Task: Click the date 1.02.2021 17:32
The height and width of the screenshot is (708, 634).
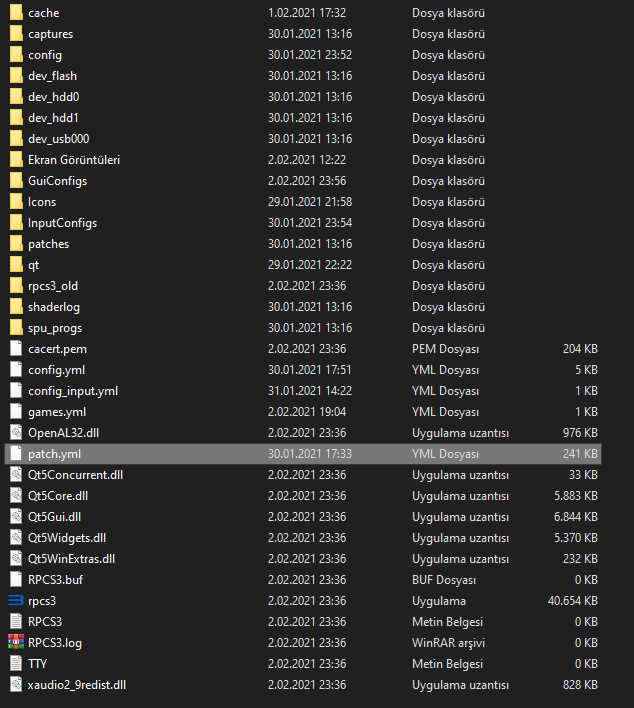Action: tap(307, 13)
